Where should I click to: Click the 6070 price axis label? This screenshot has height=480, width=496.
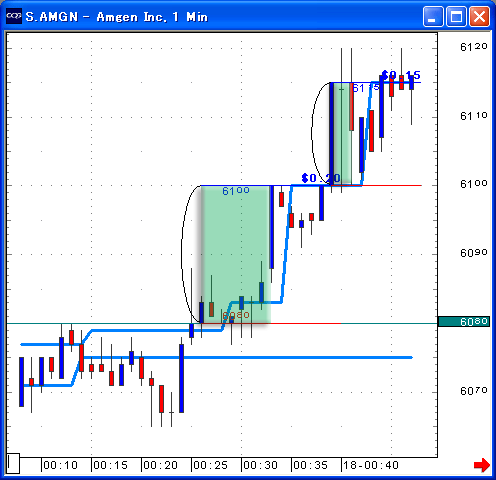(x=474, y=390)
